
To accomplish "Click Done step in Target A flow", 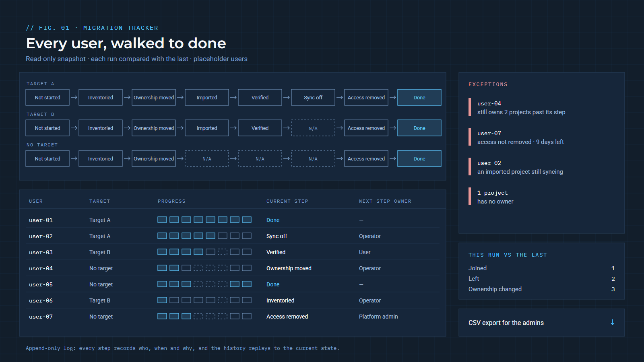I will [x=419, y=97].
